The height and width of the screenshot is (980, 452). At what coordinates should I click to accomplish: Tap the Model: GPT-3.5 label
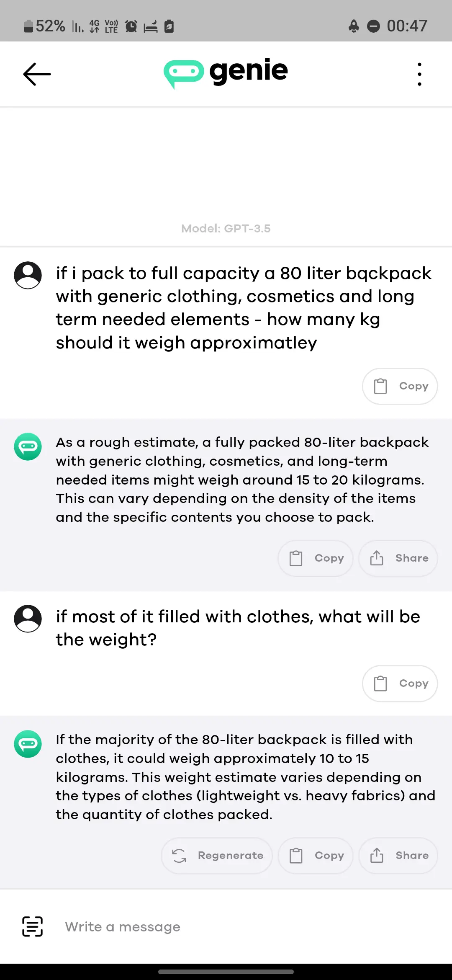click(226, 229)
